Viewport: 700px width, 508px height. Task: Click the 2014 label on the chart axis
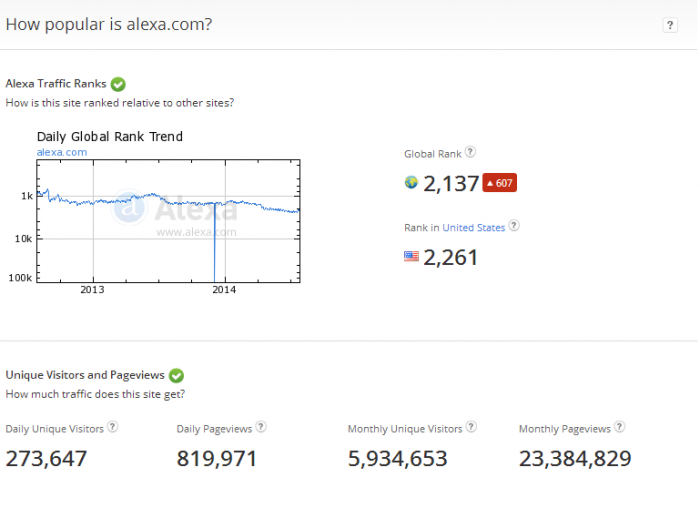tap(224, 290)
